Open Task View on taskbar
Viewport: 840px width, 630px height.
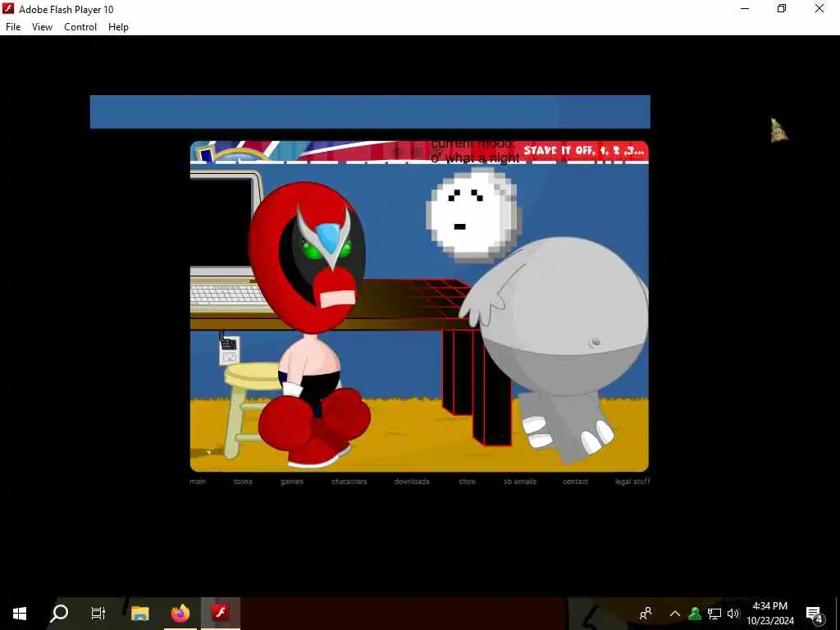click(x=98, y=613)
